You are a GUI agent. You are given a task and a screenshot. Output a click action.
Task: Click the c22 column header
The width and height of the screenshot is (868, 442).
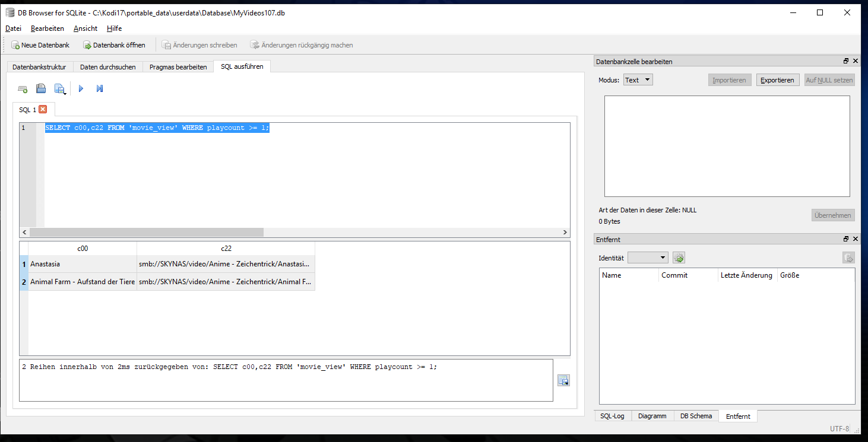tap(226, 249)
